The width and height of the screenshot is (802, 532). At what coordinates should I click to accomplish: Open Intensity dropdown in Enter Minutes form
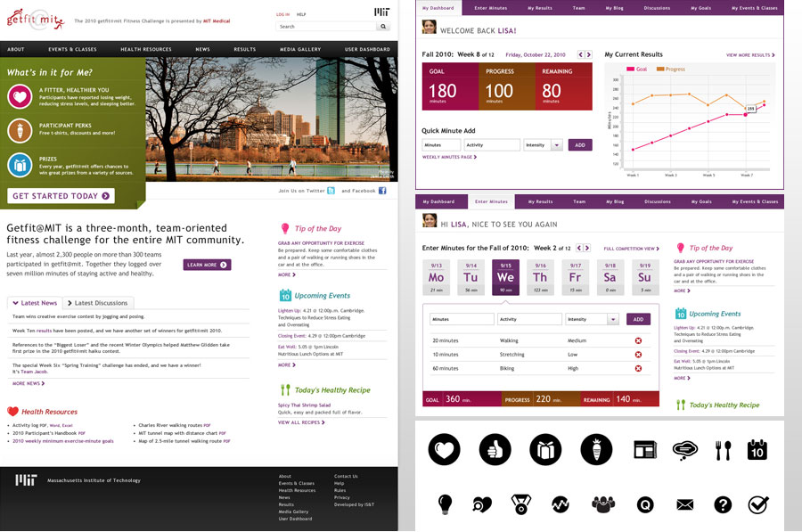coord(613,319)
